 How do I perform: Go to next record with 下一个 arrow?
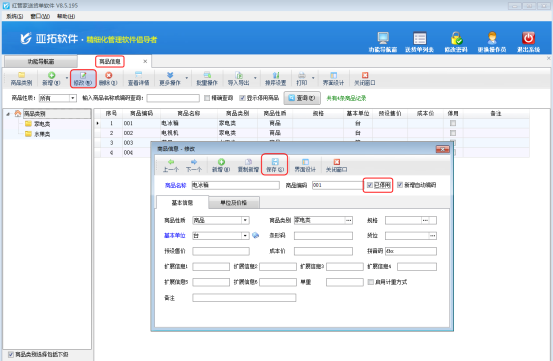pos(194,162)
